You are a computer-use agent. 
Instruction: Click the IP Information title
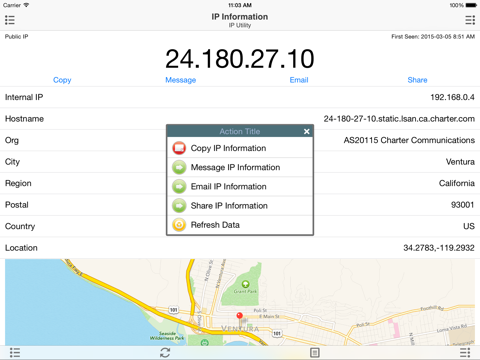click(x=240, y=17)
